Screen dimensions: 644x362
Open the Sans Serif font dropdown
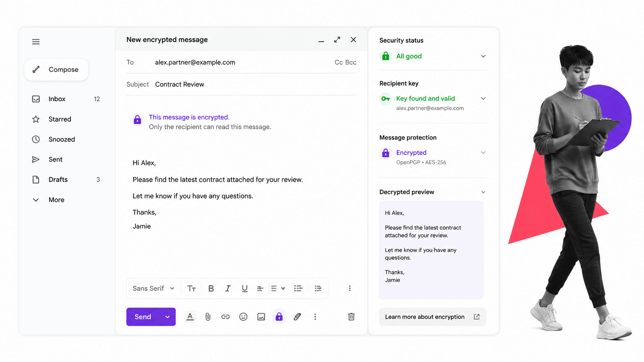point(153,289)
